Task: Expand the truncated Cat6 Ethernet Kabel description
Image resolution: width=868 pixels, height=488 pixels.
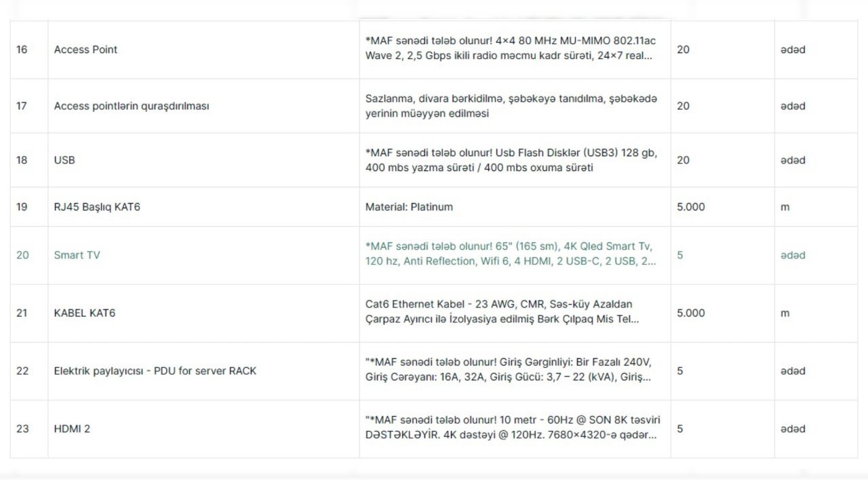Action: [x=502, y=312]
